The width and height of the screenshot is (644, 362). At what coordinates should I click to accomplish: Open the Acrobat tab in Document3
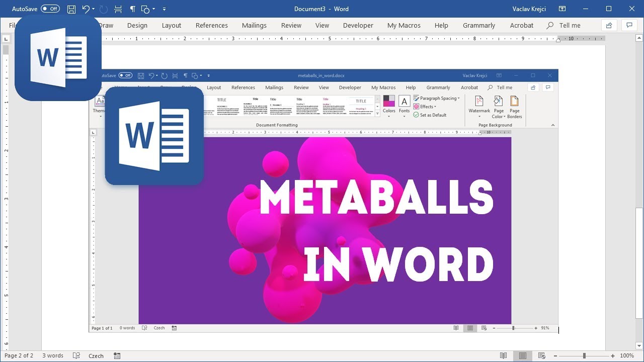pyautogui.click(x=522, y=25)
